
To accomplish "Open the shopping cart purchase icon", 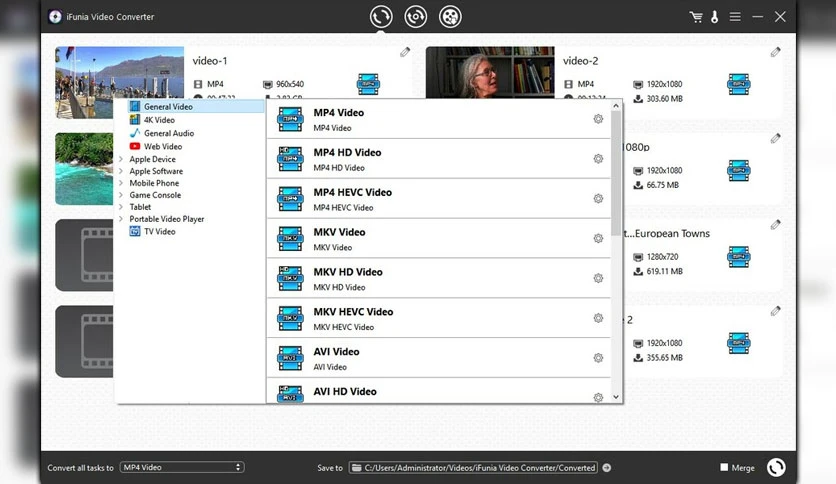I will coord(696,17).
